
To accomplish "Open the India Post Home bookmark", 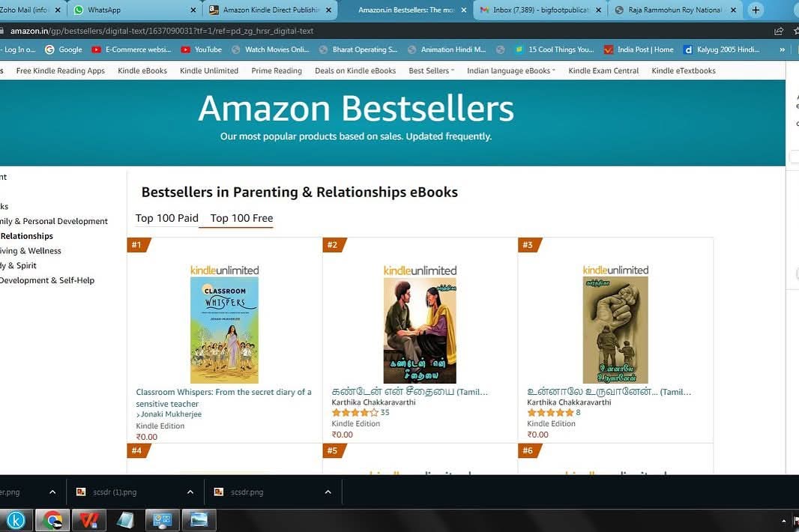I will point(639,49).
